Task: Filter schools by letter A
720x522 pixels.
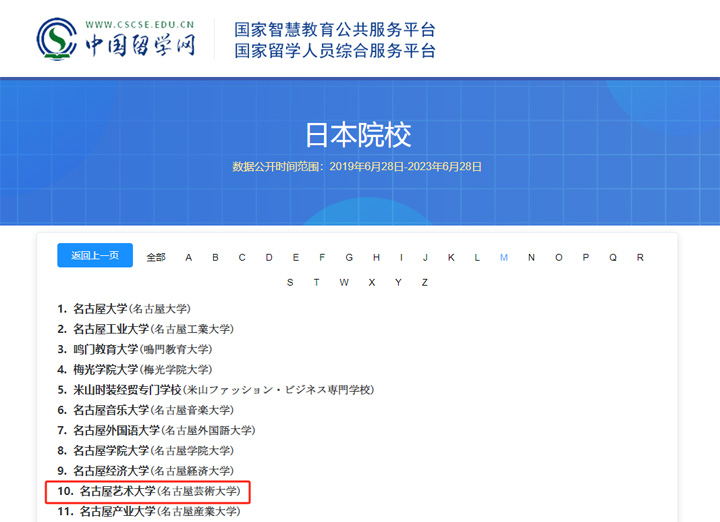Action: coord(188,258)
